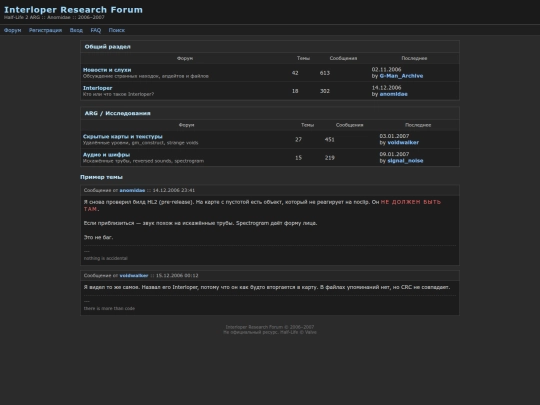Select message count 451 cell

coord(330,140)
